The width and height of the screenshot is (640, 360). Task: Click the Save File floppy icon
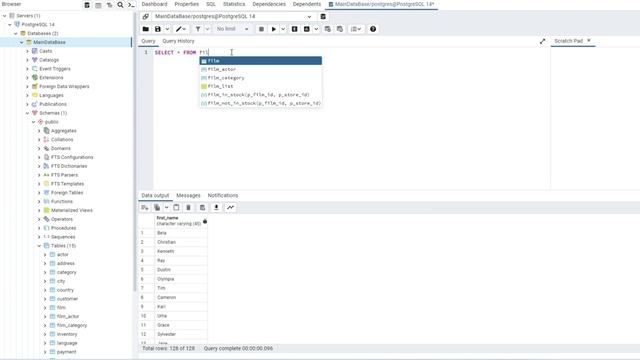tap(158, 29)
